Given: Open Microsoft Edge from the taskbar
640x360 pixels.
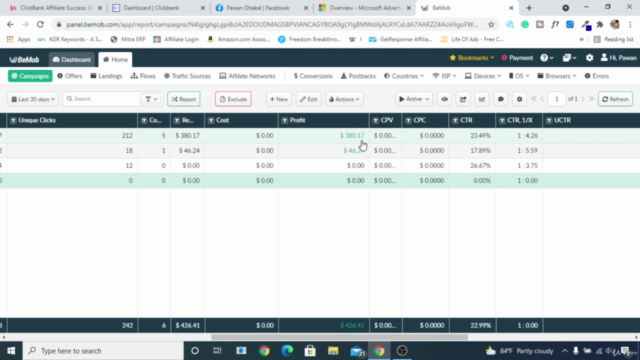Looking at the screenshot, I should 287,351.
